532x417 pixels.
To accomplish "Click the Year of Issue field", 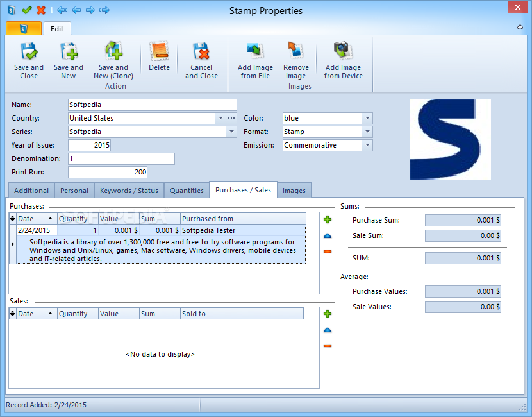I will pos(89,146).
